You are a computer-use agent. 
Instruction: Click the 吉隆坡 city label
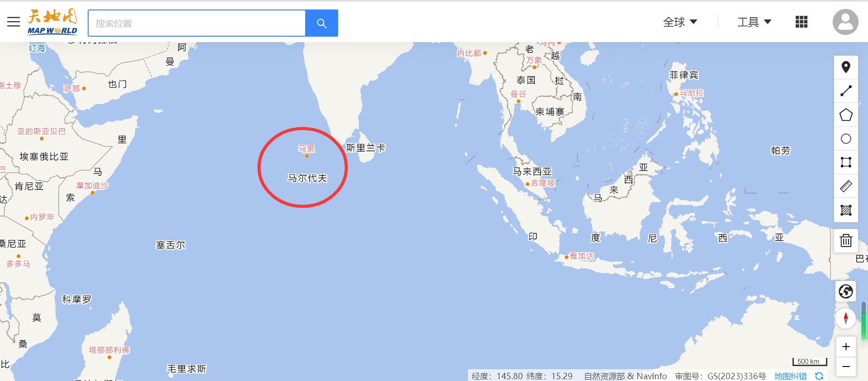(542, 183)
